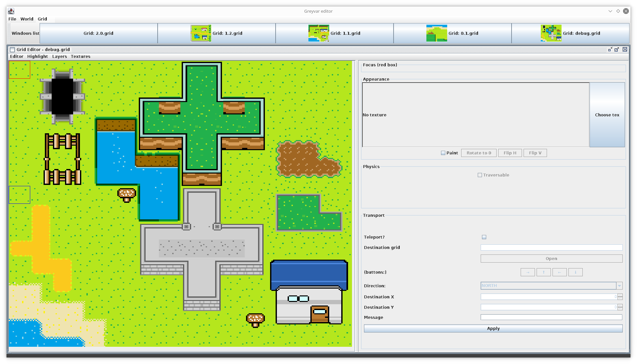Close the Grid Editor internal frame

(625, 49)
